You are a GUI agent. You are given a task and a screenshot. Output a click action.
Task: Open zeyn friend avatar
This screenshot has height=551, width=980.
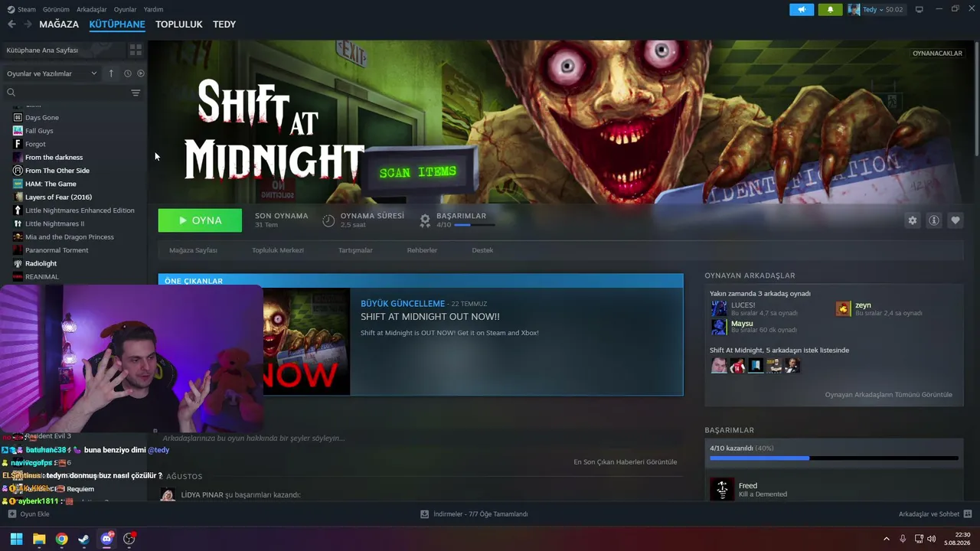[x=843, y=308]
